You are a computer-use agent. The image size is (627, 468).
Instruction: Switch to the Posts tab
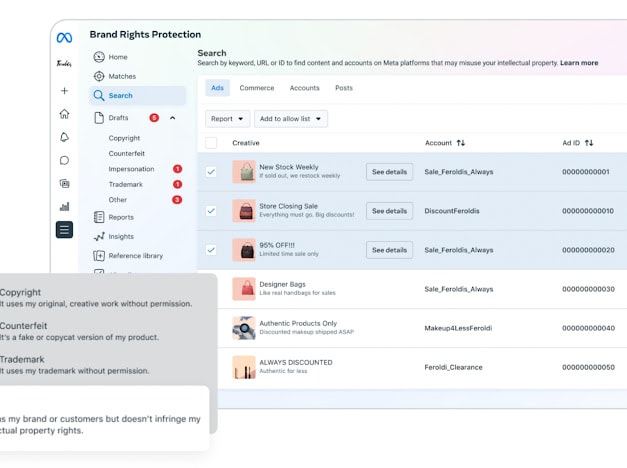click(344, 88)
